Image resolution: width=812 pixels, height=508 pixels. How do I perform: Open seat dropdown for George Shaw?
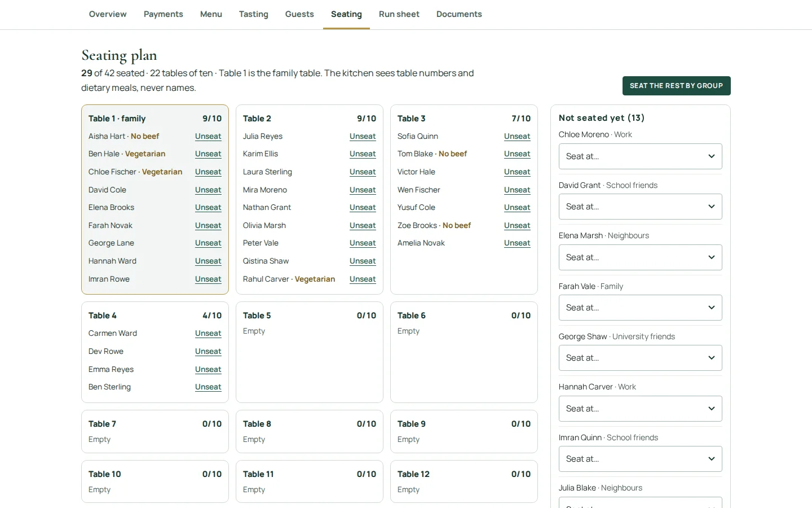coord(641,358)
